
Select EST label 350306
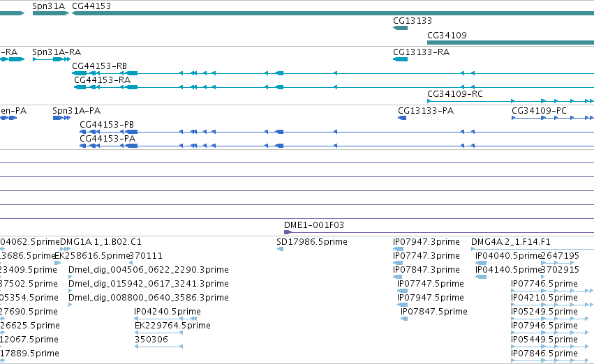pos(151,340)
